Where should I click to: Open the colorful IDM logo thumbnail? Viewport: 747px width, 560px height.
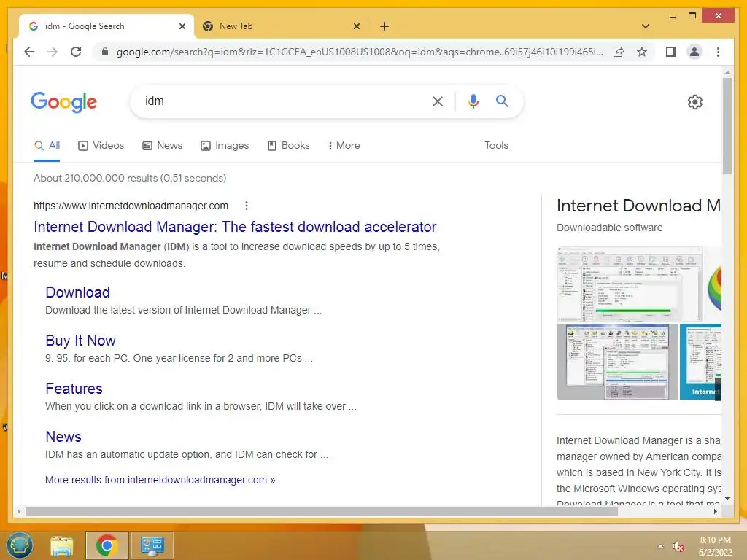click(x=713, y=284)
